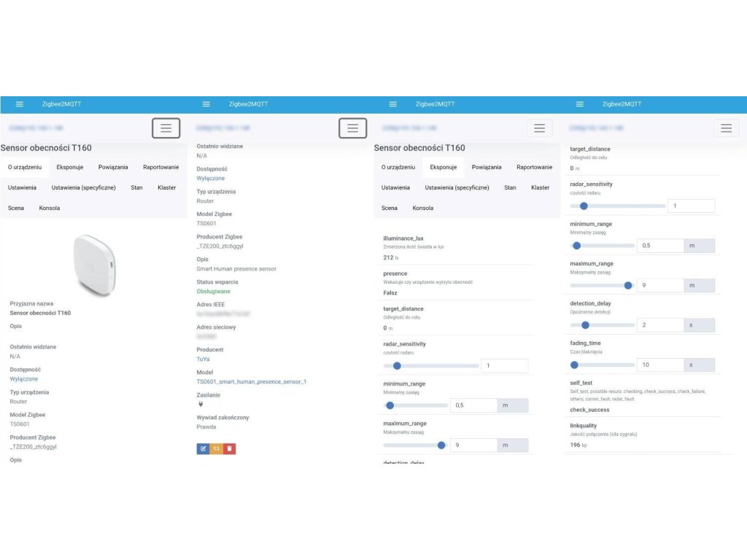Open blue header hamburger menu in second panel
The width and height of the screenshot is (747, 560).
pos(206,104)
